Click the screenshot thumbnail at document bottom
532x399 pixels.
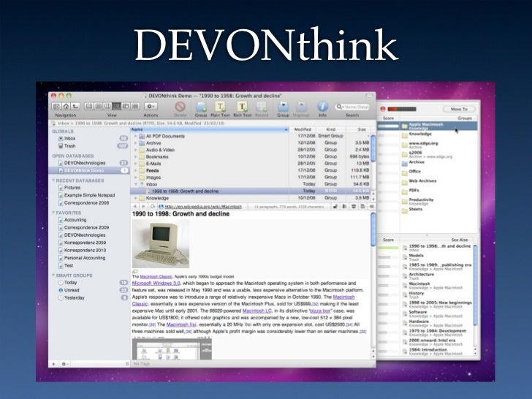tap(172, 349)
